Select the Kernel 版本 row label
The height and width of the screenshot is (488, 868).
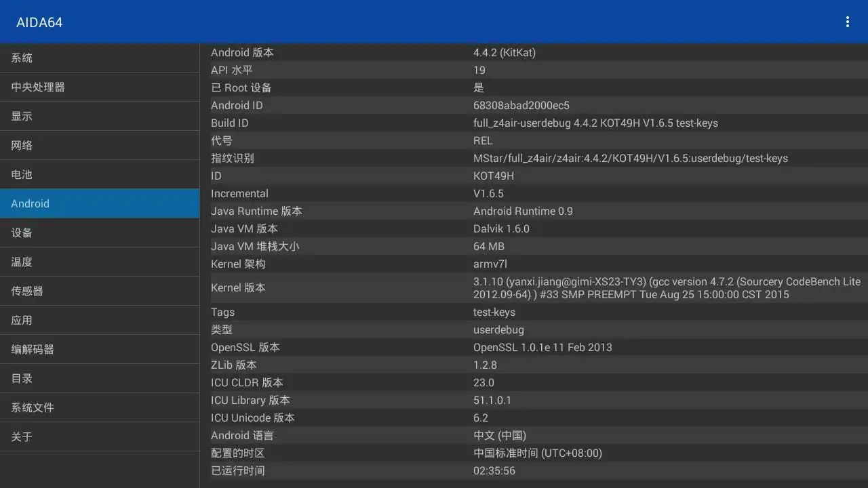pos(238,287)
